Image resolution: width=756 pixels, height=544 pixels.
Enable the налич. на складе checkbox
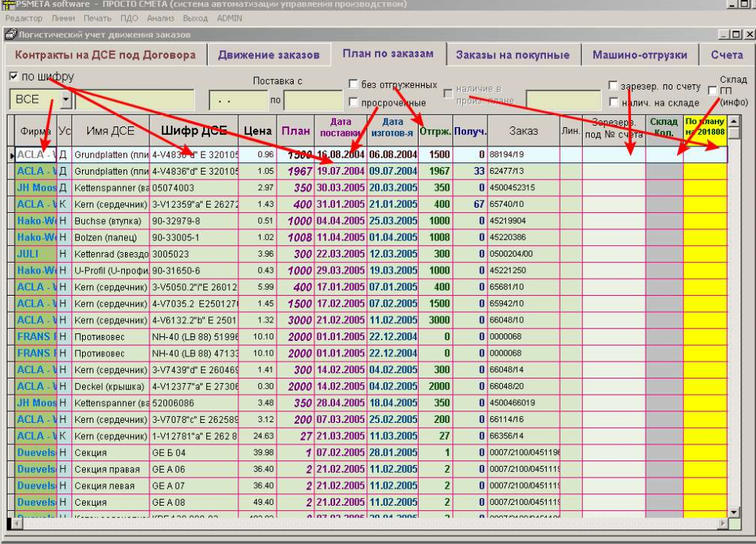(x=613, y=102)
